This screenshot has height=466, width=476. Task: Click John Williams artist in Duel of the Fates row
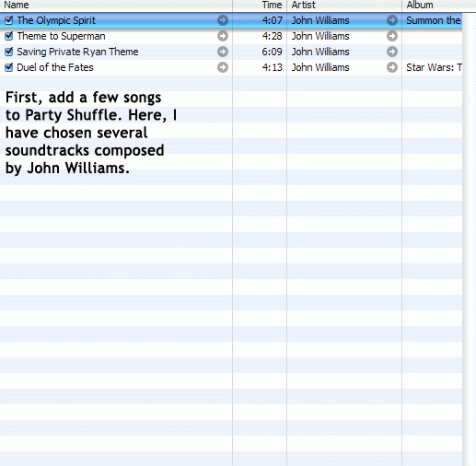pyautogui.click(x=320, y=67)
